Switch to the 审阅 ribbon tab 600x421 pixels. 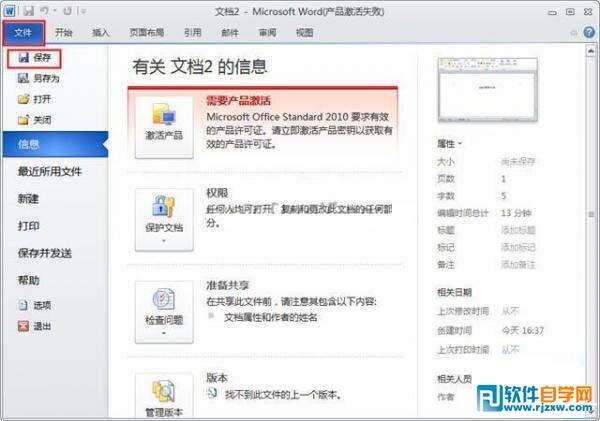coord(267,33)
